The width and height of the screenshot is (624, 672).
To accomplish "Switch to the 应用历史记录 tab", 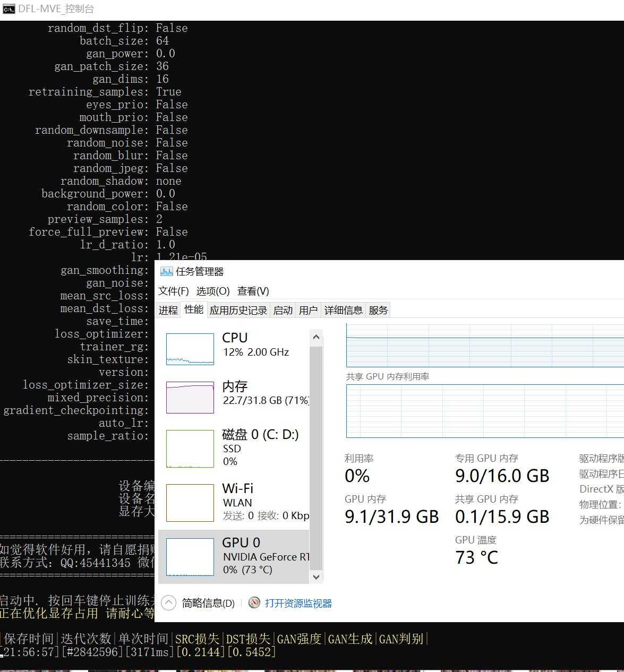I will coord(238,310).
